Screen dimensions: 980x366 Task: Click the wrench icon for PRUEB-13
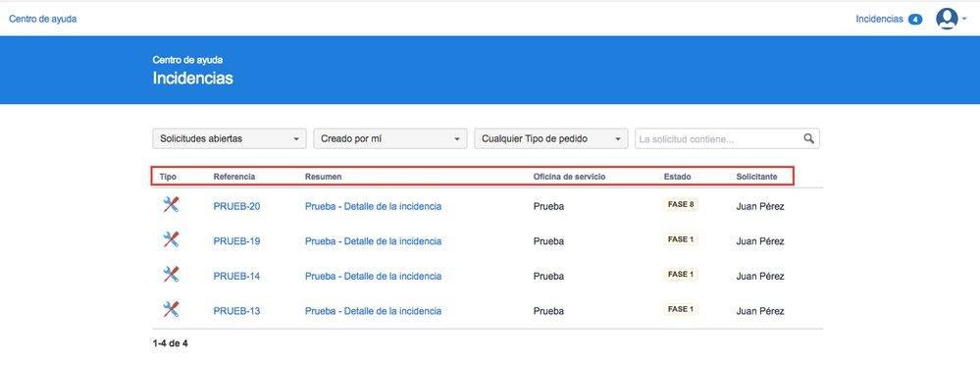tap(171, 310)
